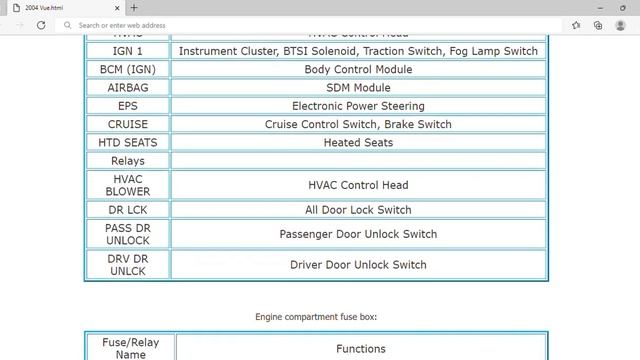Open the collections icon
This screenshot has height=360, width=640.
tap(598, 25)
